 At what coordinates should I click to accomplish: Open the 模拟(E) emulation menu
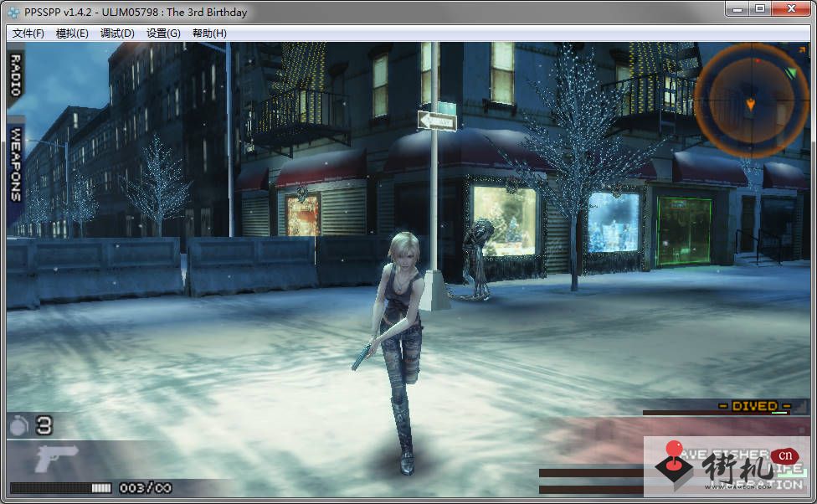72,33
